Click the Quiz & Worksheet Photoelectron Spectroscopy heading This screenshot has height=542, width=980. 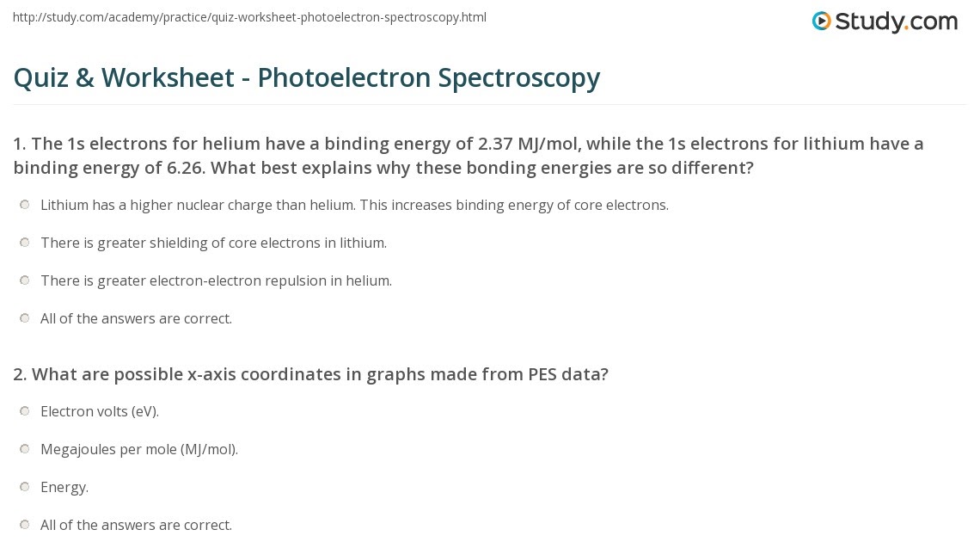[x=307, y=78]
